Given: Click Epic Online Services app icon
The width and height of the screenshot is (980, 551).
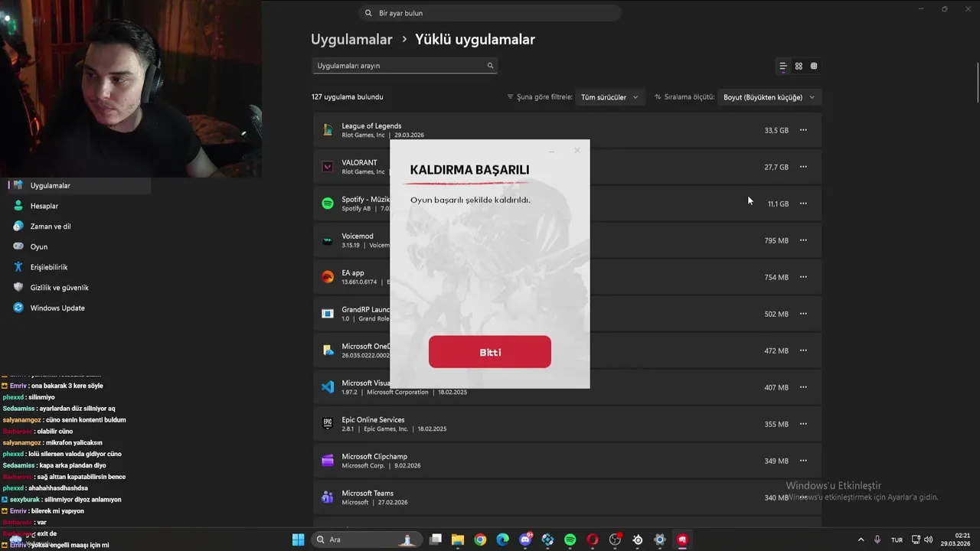Looking at the screenshot, I should pos(328,424).
